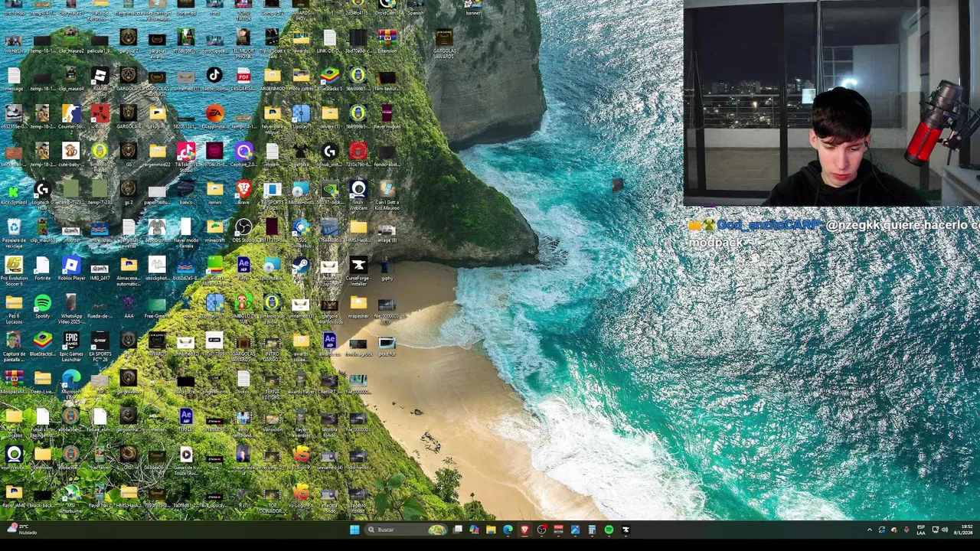Open the Epic Games Launcher desktop icon
The height and width of the screenshot is (551, 980).
(71, 345)
